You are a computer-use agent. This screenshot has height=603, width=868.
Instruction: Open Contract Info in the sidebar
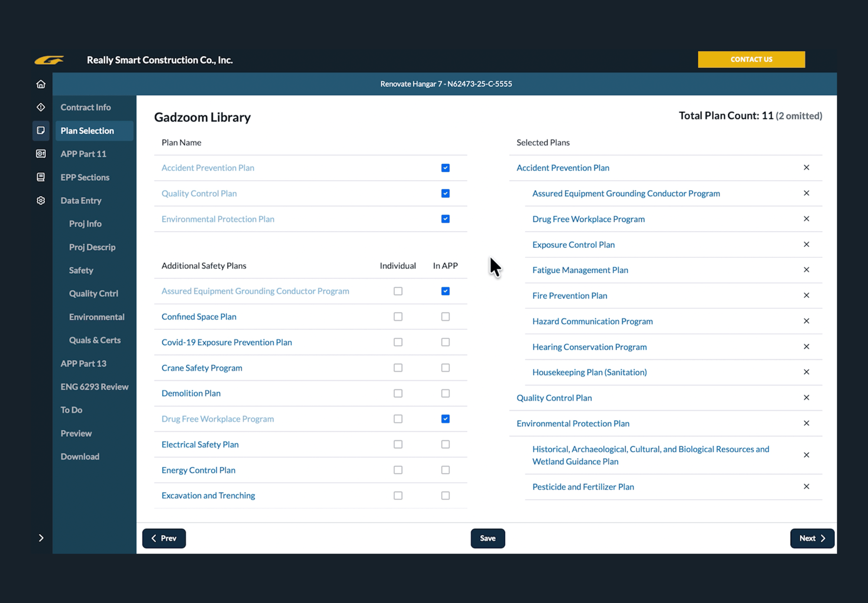pyautogui.click(x=85, y=107)
